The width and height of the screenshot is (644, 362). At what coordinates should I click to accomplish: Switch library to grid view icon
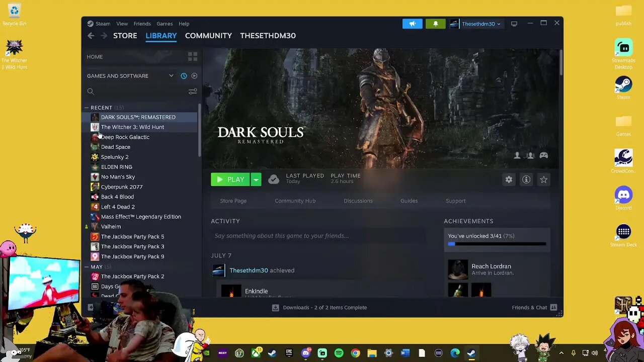192,57
